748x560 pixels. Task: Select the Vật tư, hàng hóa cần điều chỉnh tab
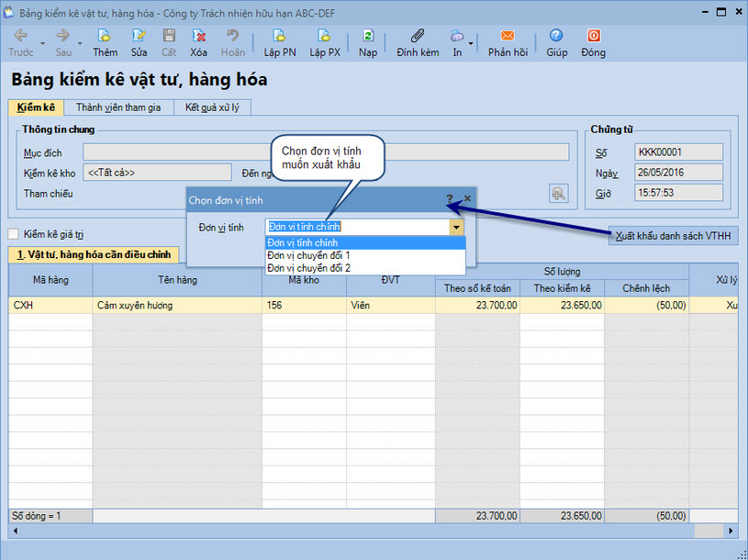94,254
